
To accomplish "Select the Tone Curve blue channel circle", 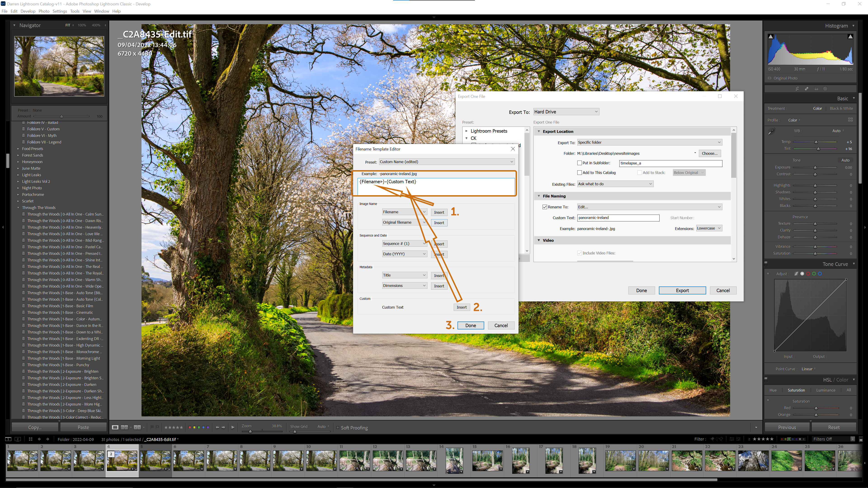I will tap(820, 274).
